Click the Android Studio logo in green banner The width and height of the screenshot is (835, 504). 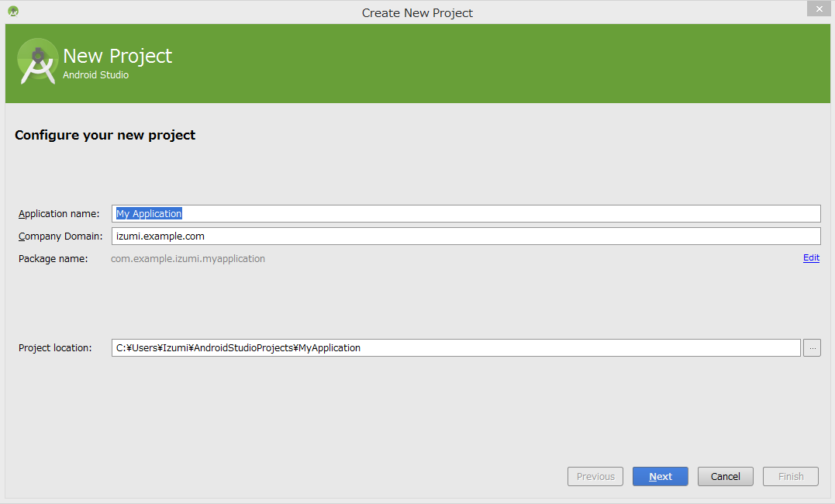(37, 61)
